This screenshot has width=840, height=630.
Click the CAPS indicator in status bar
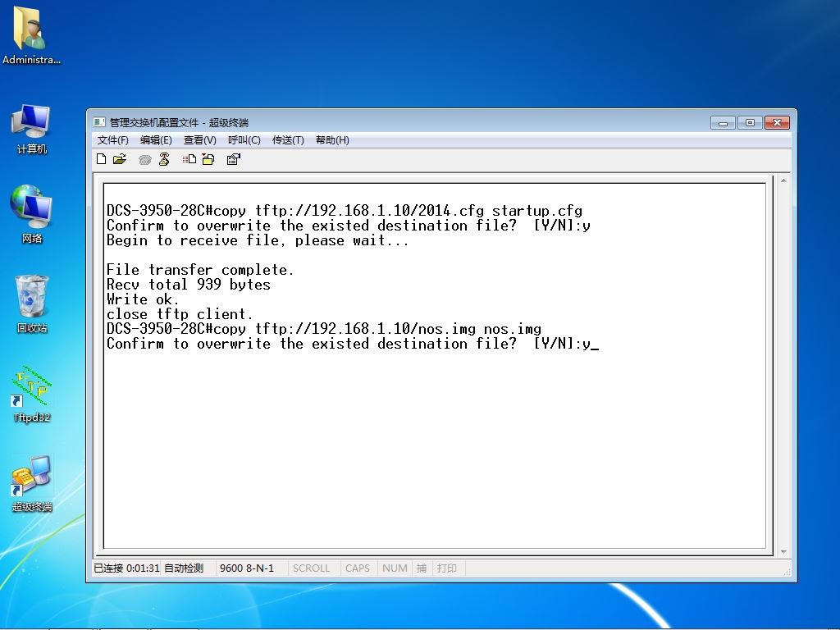point(358,568)
